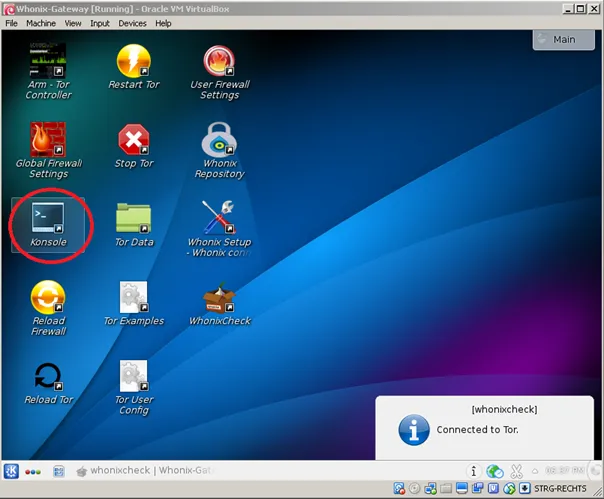Select the Reload Tor icon
The width and height of the screenshot is (604, 499).
[x=48, y=383]
